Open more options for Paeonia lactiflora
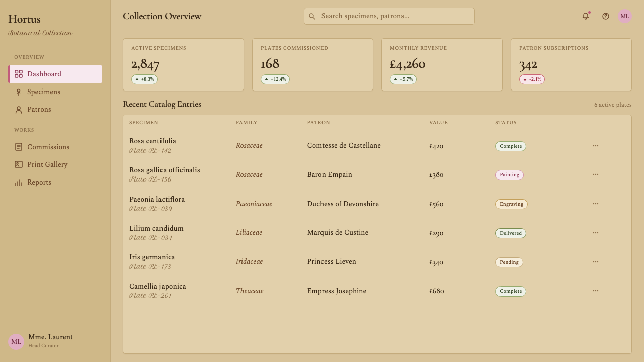The height and width of the screenshot is (362, 644). 596,204
